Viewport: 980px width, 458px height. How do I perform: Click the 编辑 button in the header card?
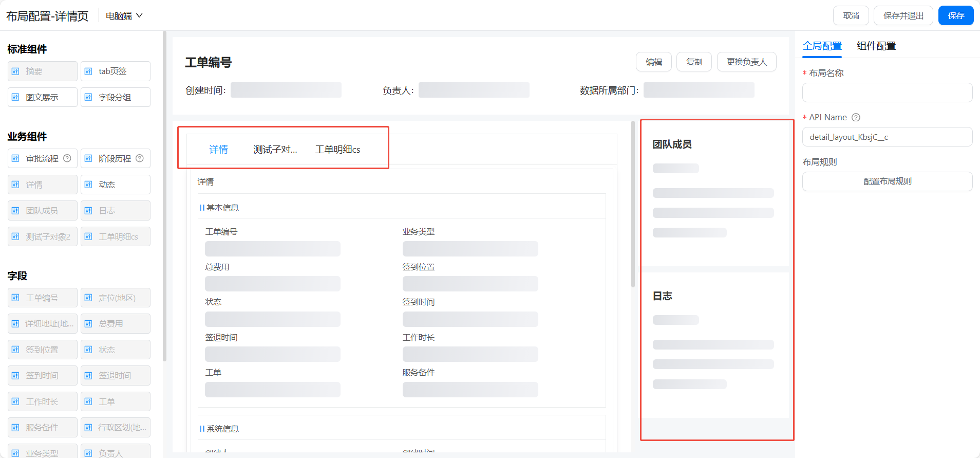point(654,62)
